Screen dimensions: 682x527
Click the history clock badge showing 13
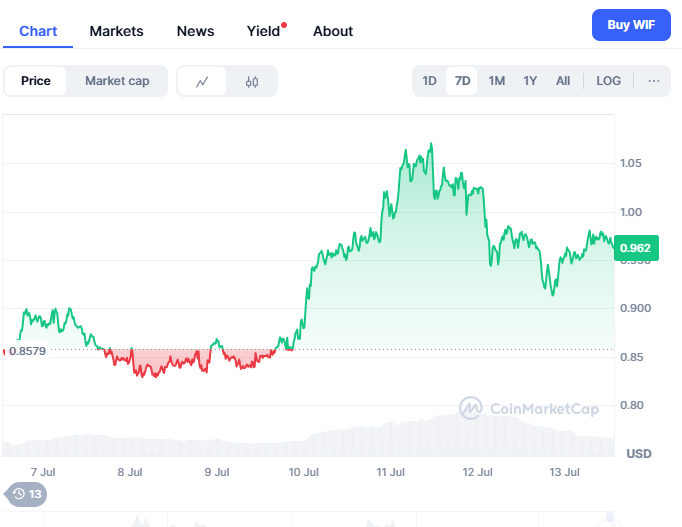click(27, 493)
